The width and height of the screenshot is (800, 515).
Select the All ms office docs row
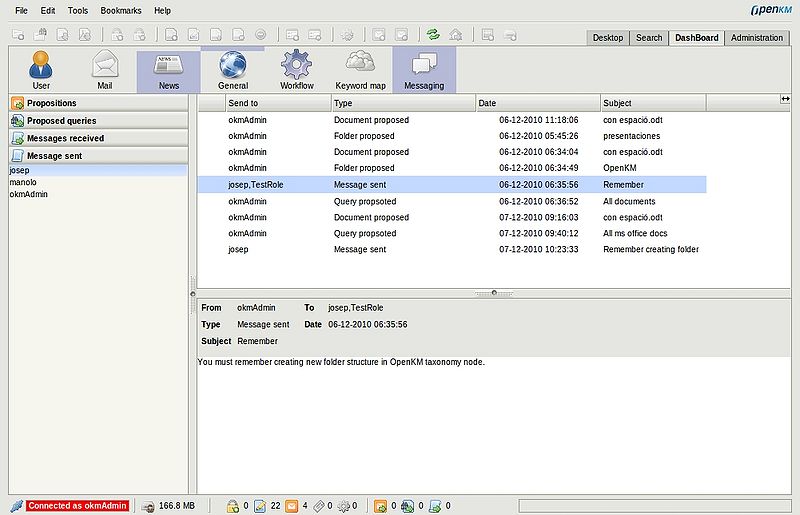(x=452, y=233)
